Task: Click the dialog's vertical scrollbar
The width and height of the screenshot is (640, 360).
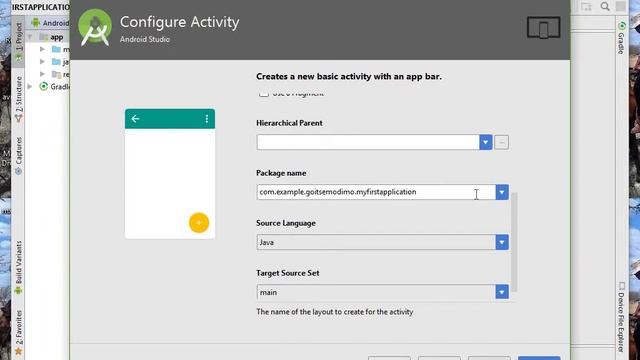Action: point(514,243)
